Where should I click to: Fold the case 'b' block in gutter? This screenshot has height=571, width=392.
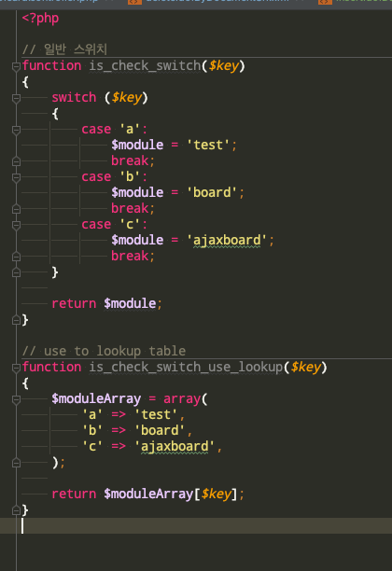pyautogui.click(x=16, y=177)
